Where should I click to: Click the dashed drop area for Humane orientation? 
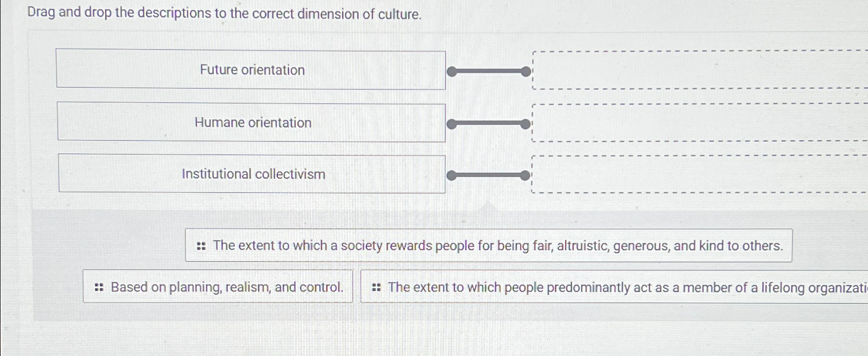[x=700, y=123]
